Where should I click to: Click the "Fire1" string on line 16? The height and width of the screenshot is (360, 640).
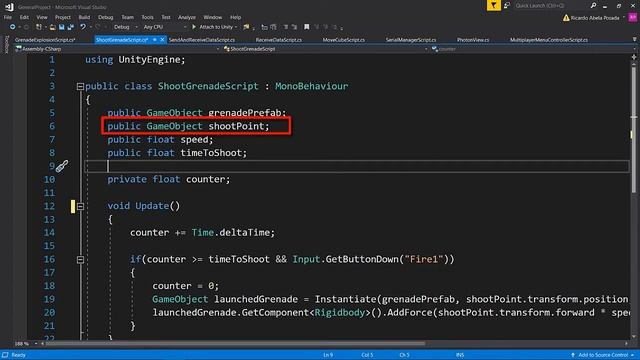tap(424, 259)
